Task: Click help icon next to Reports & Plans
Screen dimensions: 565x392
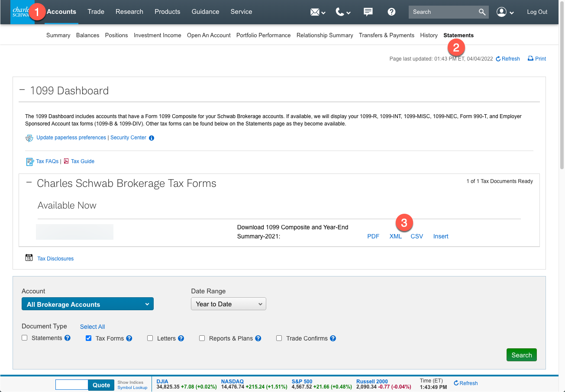Action: pos(258,338)
